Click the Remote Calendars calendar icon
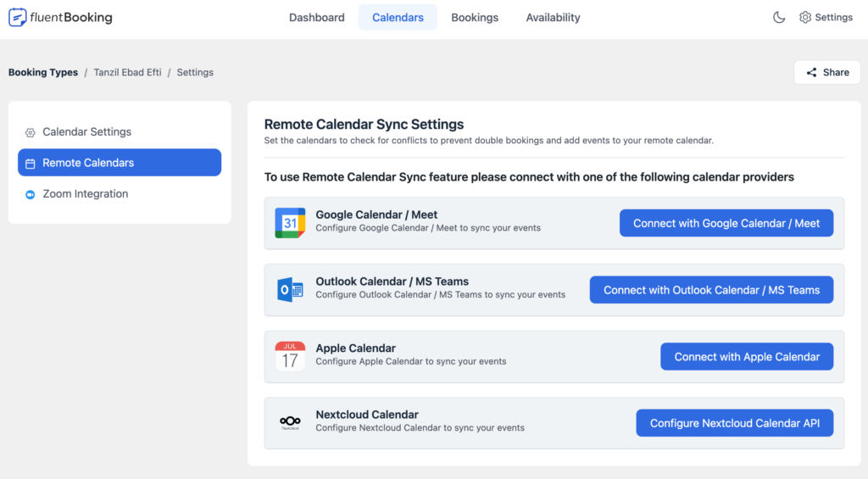The width and height of the screenshot is (868, 479). (30, 164)
